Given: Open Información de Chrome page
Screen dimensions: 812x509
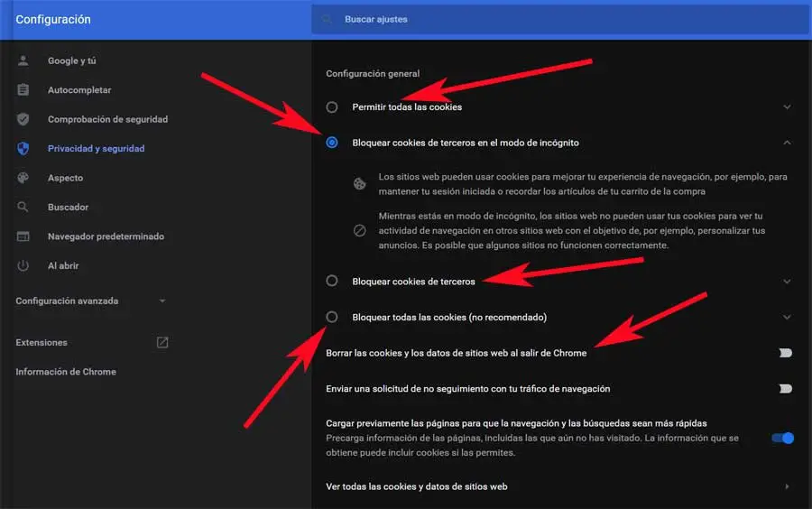Looking at the screenshot, I should point(66,372).
